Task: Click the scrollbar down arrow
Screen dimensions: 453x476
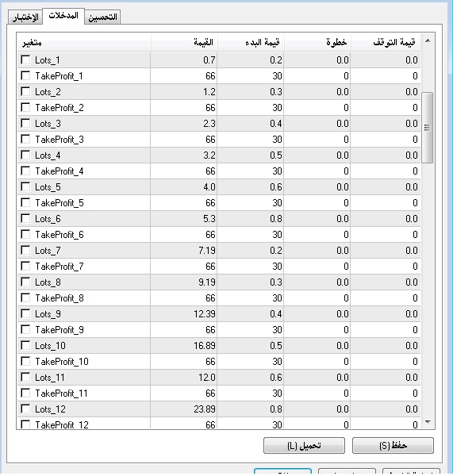Action: [428, 422]
